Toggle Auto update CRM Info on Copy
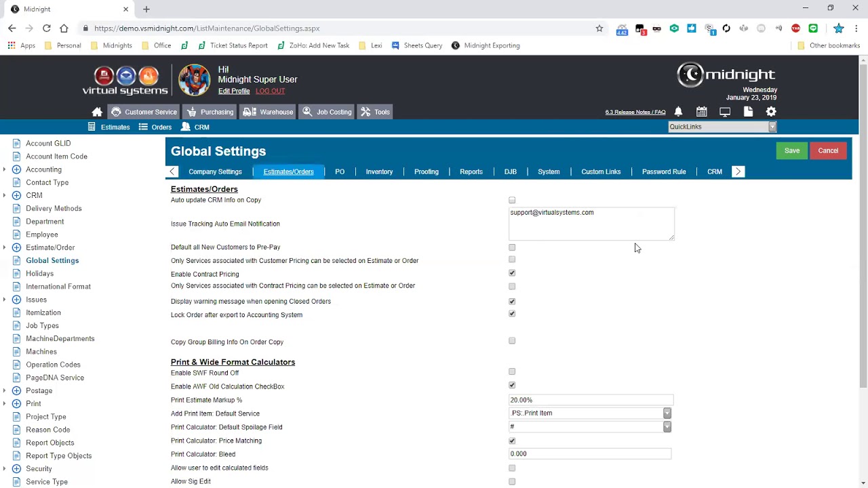 [x=512, y=201]
